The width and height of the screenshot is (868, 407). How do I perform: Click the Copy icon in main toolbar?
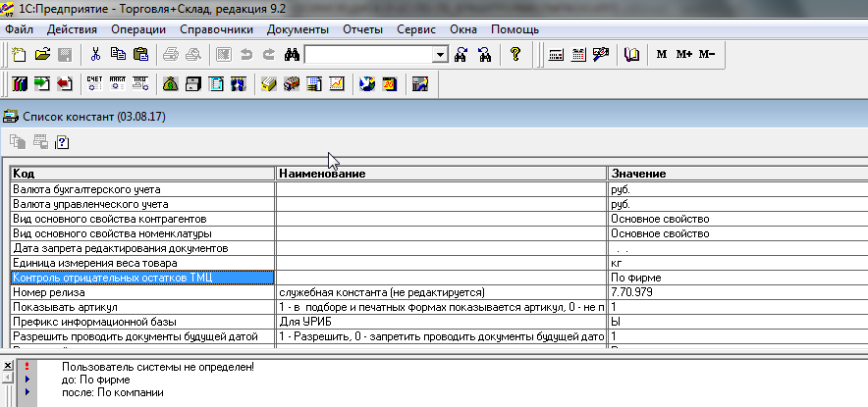coord(118,54)
